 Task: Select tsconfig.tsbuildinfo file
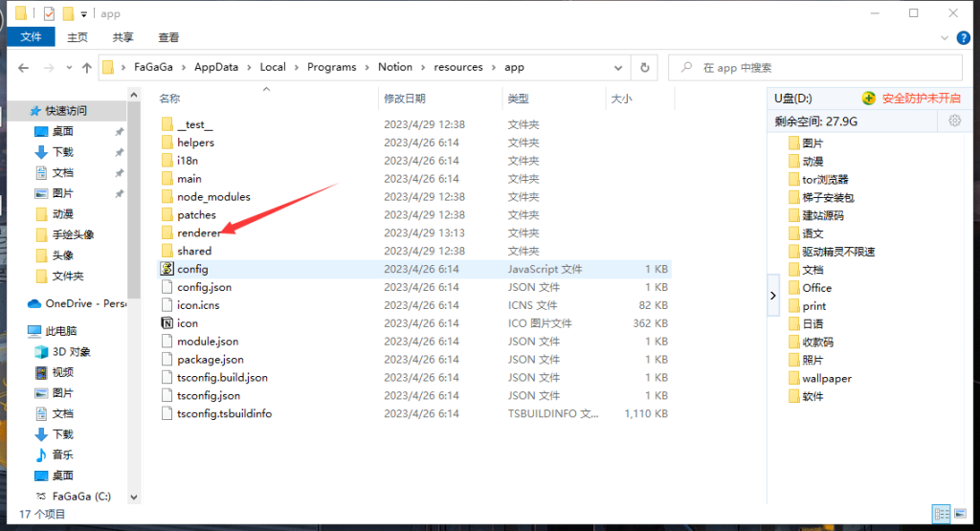[x=224, y=413]
